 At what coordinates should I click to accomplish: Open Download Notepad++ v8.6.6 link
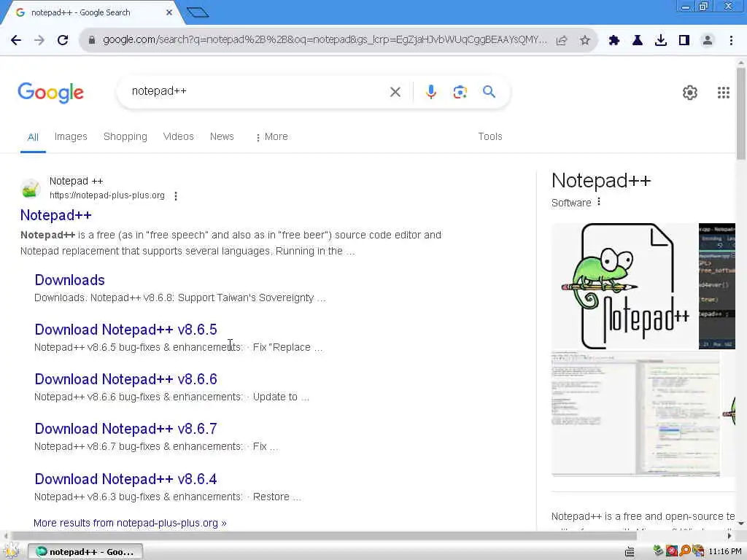pos(125,379)
